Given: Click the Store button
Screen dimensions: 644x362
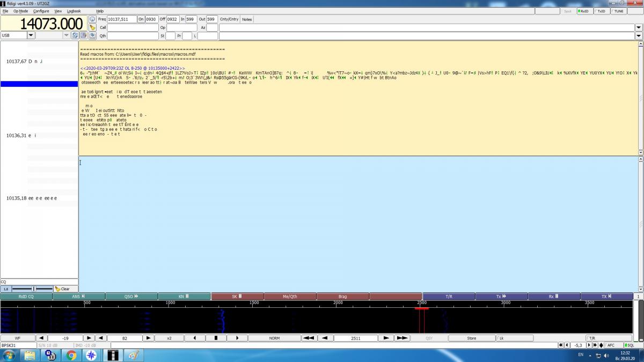Looking at the screenshot, I should [x=471, y=338].
